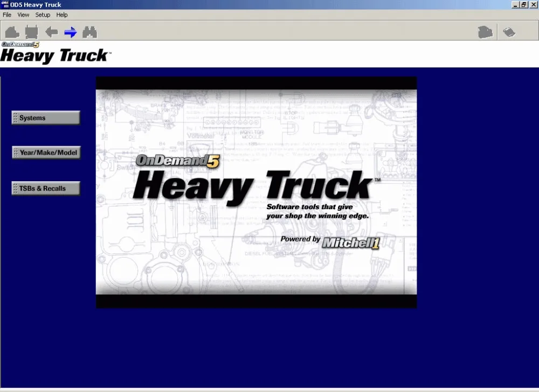Choose the Year/Make/Model button
539x392 pixels.
[x=46, y=153]
